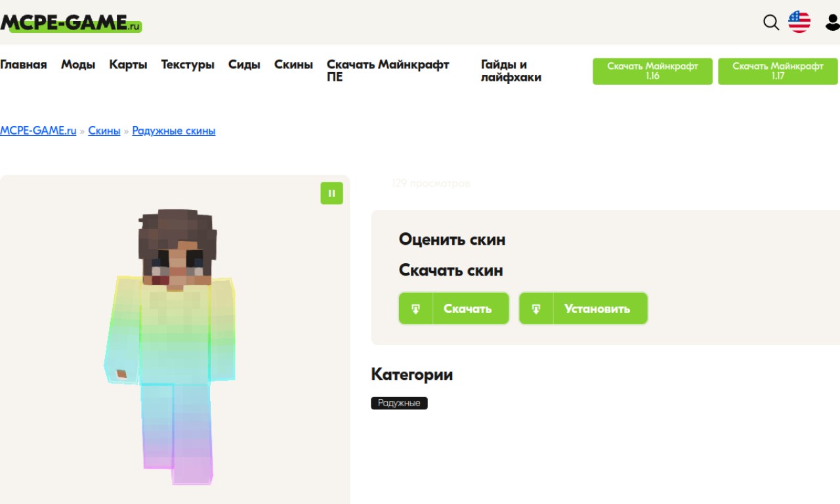Click the Оценить скин heading
This screenshot has width=840, height=504.
(x=452, y=240)
